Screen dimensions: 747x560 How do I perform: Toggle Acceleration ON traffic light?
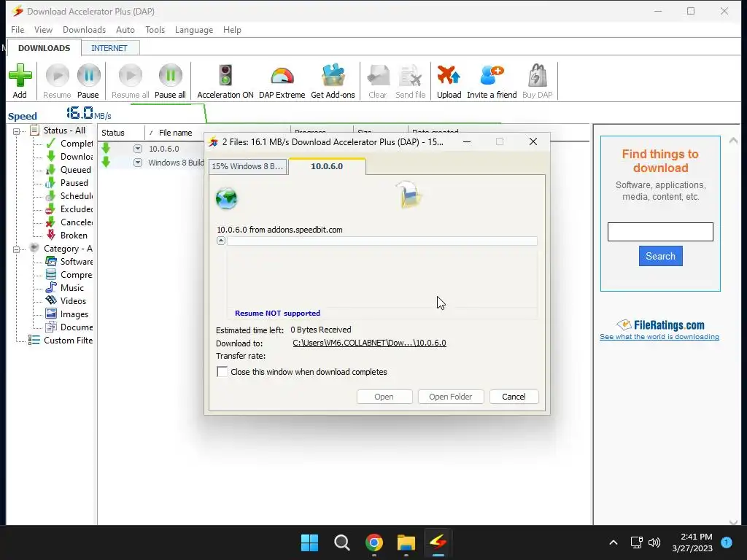225,76
